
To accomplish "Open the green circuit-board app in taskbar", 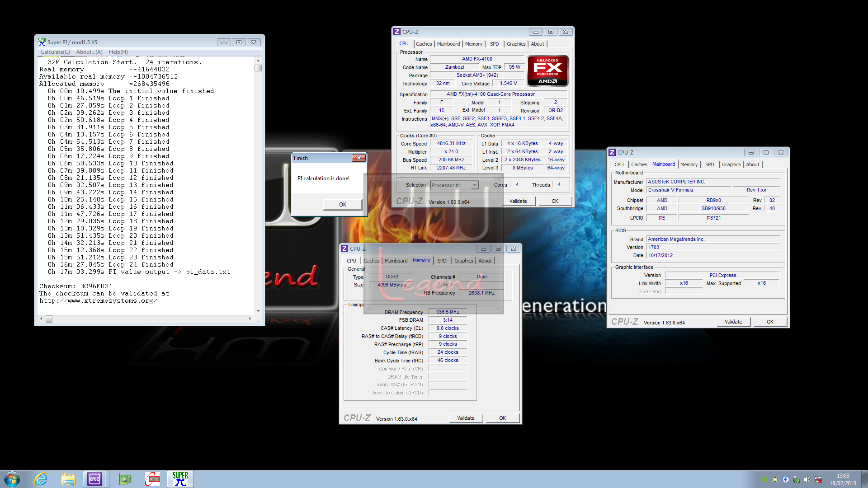I will pos(124,479).
